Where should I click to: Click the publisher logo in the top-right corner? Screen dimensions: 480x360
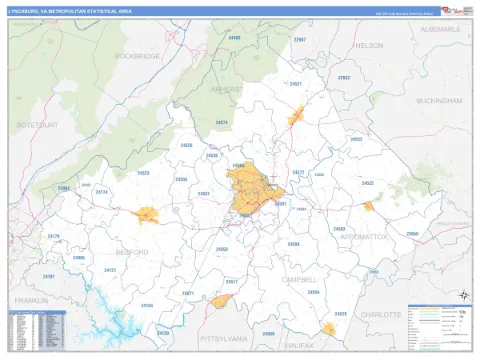(x=457, y=11)
